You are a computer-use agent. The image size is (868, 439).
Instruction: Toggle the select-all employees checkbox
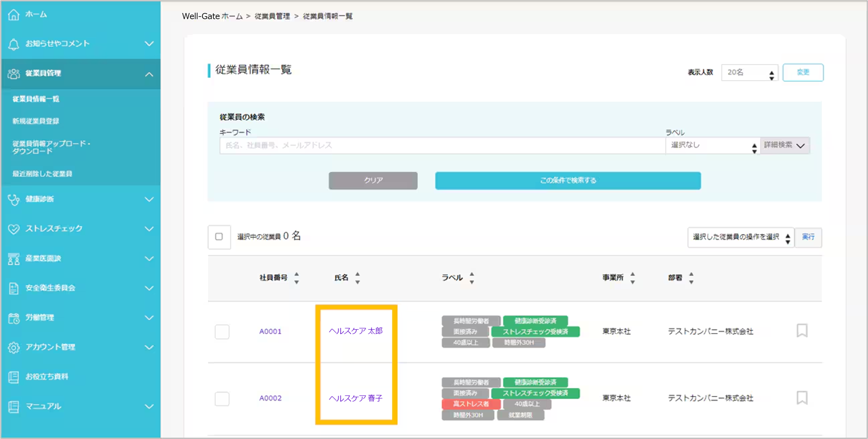click(x=219, y=237)
